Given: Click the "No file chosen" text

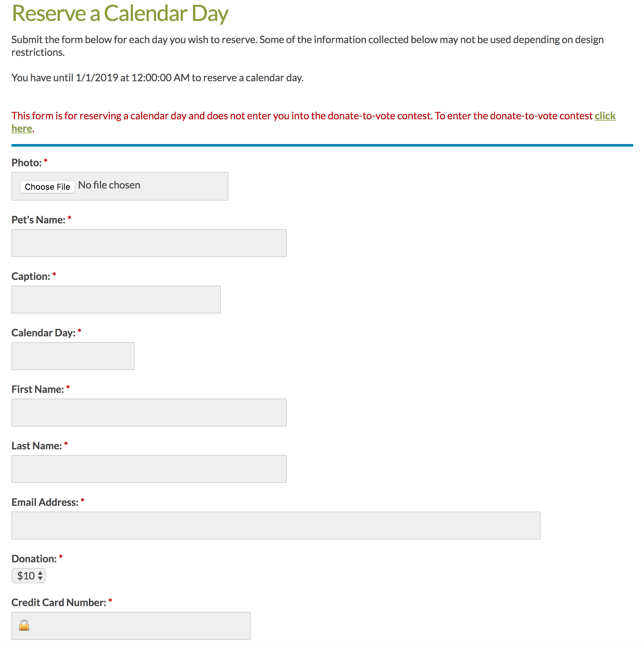Looking at the screenshot, I should click(109, 185).
